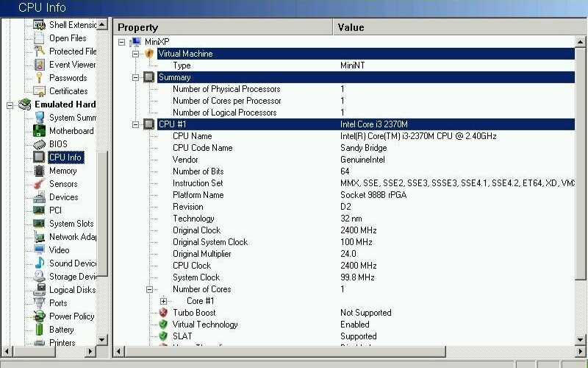588x368 pixels.
Task: Click the Protected Files keys icon
Action: click(39, 51)
